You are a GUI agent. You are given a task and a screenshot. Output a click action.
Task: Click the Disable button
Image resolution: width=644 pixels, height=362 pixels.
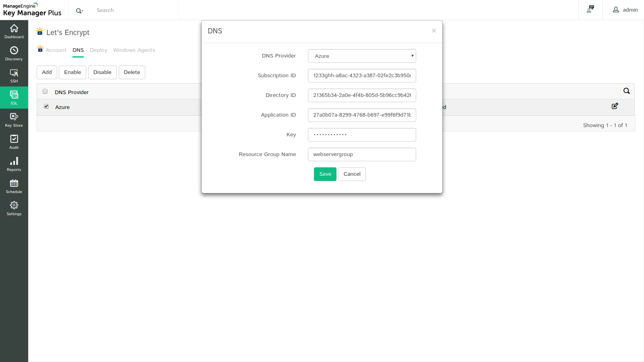[102, 72]
